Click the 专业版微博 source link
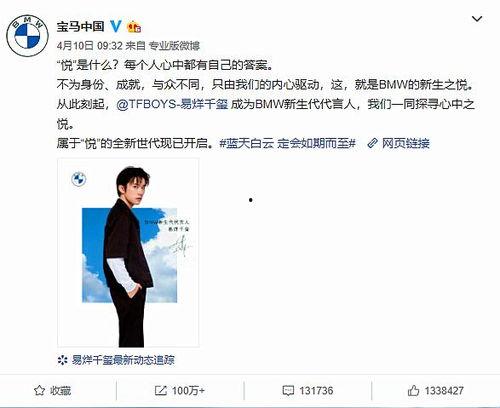 [x=174, y=46]
